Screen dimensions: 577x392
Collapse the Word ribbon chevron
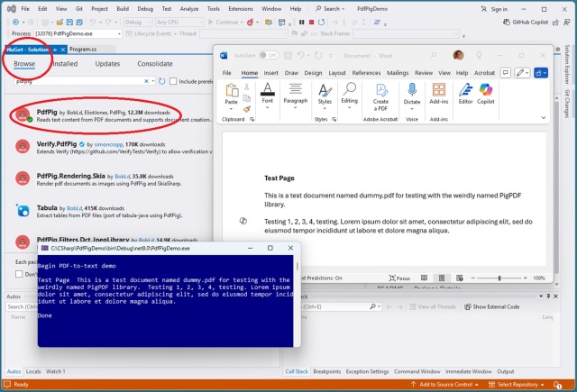(x=543, y=118)
